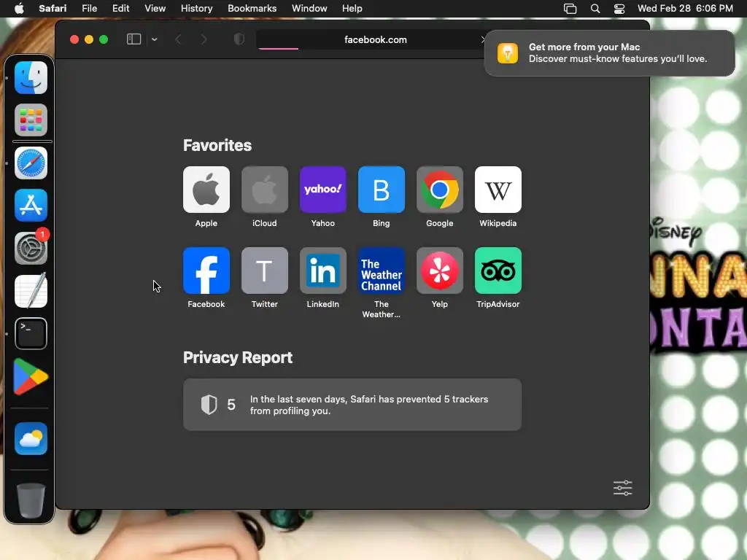Open Spotlight search in menu bar
The image size is (747, 560).
[595, 9]
